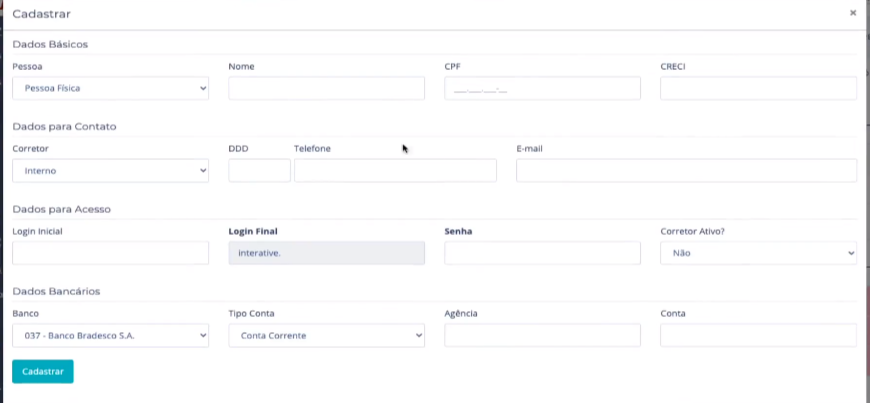Expand the Corretor dropdown set to Interno
Image resolution: width=870 pixels, height=403 pixels.
coord(110,171)
